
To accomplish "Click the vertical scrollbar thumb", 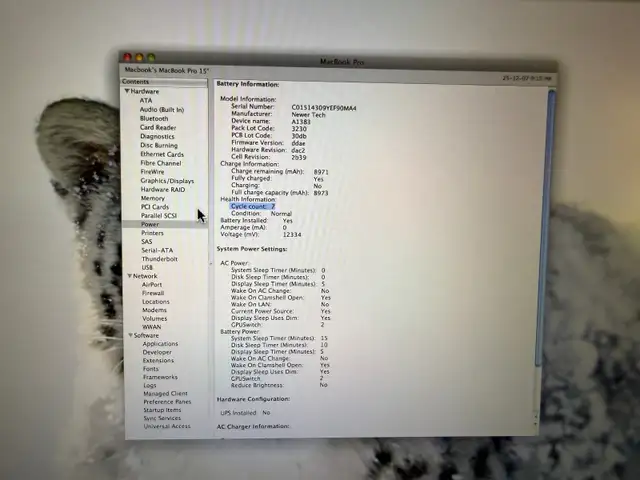I will [x=544, y=227].
